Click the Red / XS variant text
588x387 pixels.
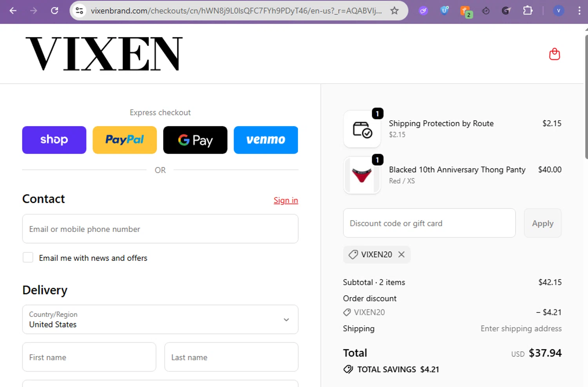point(402,181)
